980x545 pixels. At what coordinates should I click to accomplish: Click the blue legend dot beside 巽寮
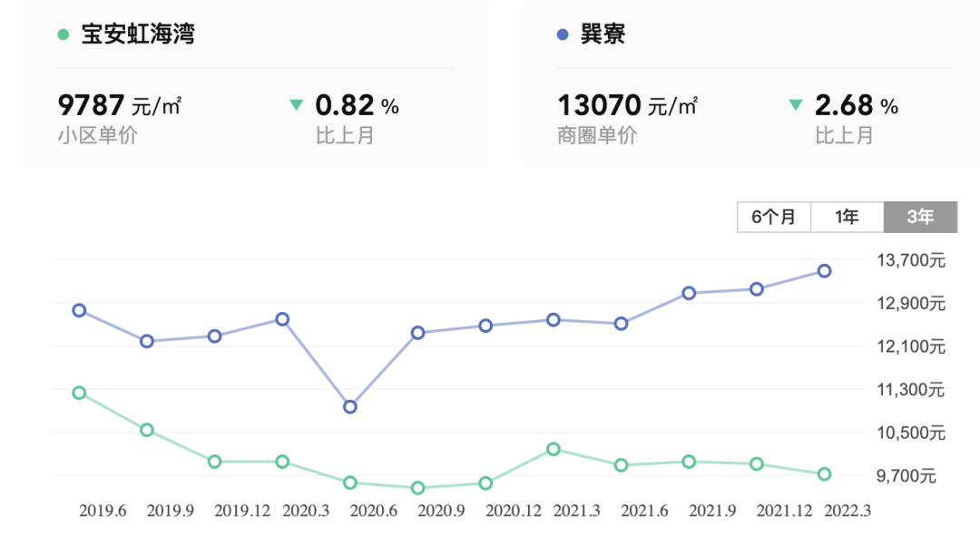[x=563, y=34]
